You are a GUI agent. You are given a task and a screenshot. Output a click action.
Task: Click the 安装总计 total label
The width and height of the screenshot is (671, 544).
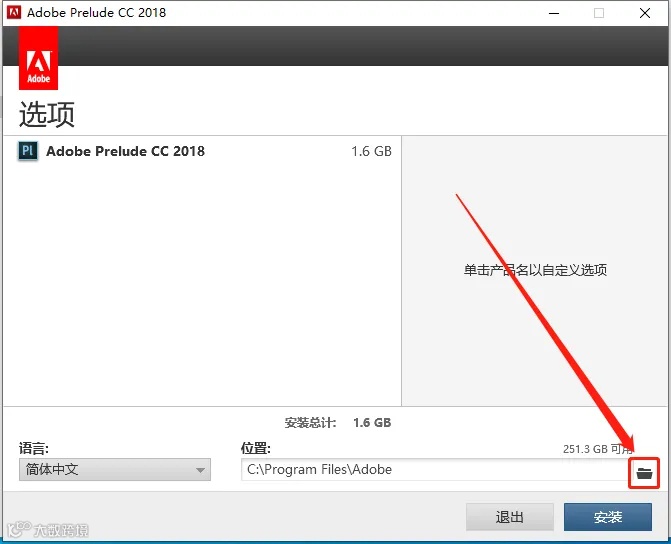(x=310, y=423)
